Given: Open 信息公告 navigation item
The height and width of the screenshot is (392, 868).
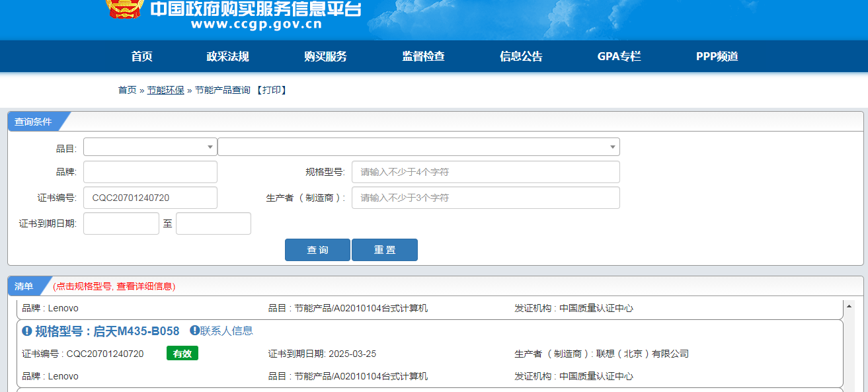Looking at the screenshot, I should (521, 56).
